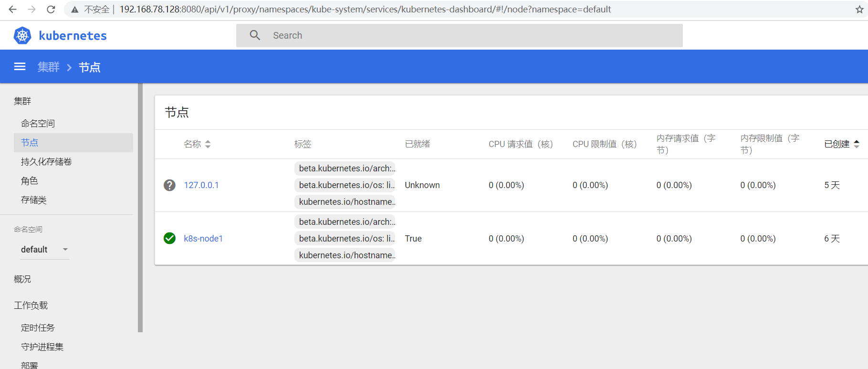Click the search magnifier icon
Image resolution: width=868 pixels, height=369 pixels.
[x=255, y=35]
